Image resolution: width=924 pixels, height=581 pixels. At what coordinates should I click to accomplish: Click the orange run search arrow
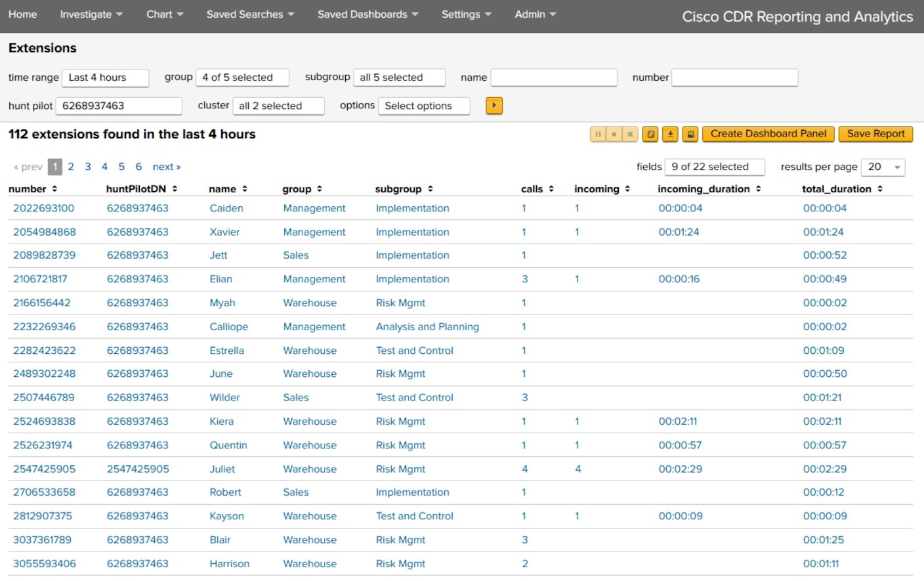point(494,106)
